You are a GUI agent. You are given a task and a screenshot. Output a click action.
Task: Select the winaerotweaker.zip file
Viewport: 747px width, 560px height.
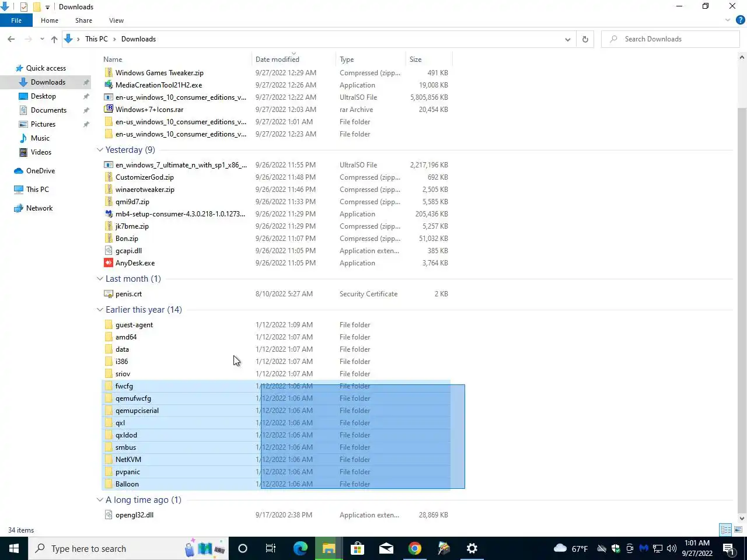click(x=145, y=190)
